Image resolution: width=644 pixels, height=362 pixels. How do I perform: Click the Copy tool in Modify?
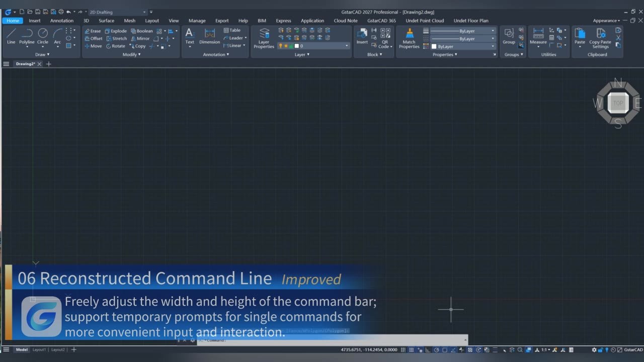(x=137, y=46)
